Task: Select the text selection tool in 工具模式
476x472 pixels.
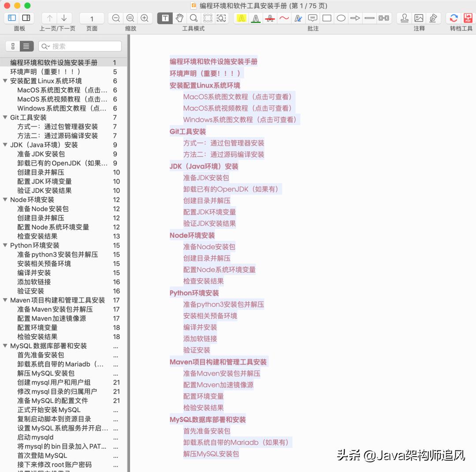Action: [166, 18]
